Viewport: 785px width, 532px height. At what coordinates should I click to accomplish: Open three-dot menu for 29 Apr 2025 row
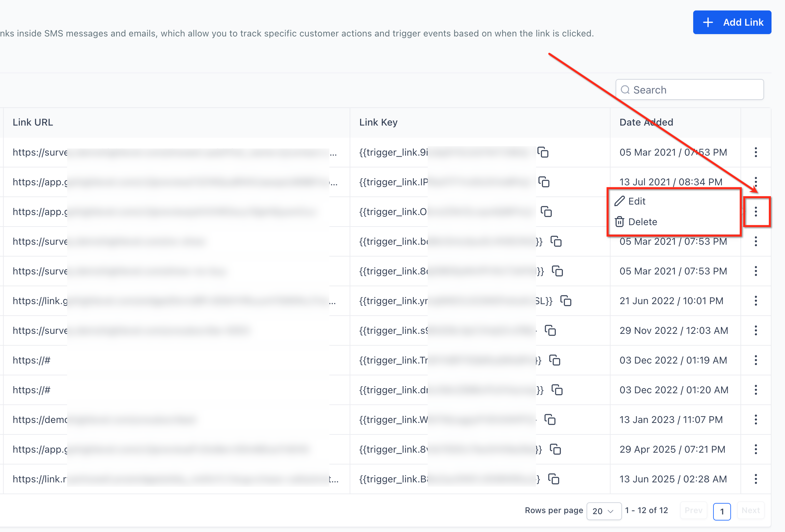756,449
